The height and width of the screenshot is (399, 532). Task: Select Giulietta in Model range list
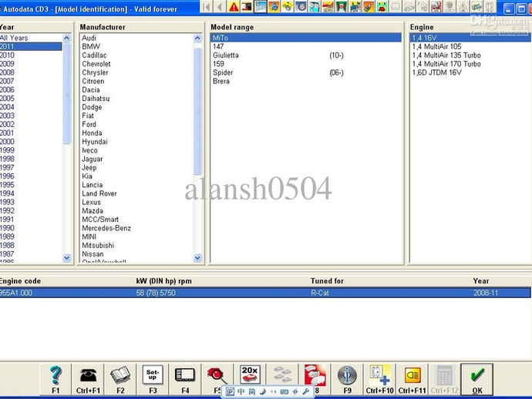306,55
